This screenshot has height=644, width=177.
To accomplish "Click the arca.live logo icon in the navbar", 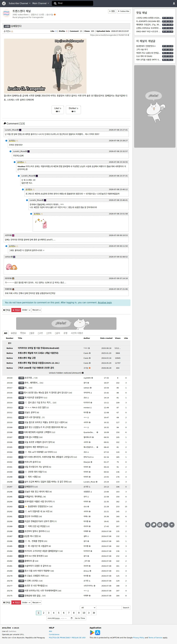I will point(4,3).
